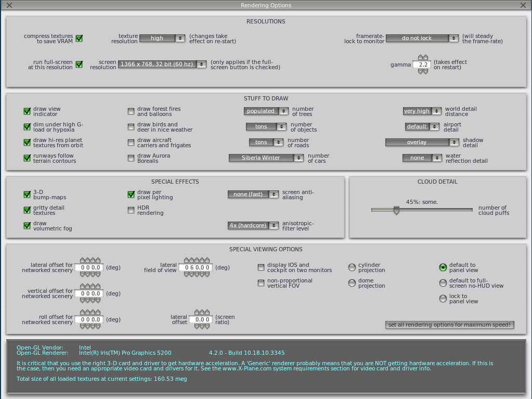This screenshot has width=532, height=399.
Task: Toggle runways follow terrain contours
Action: (27, 158)
